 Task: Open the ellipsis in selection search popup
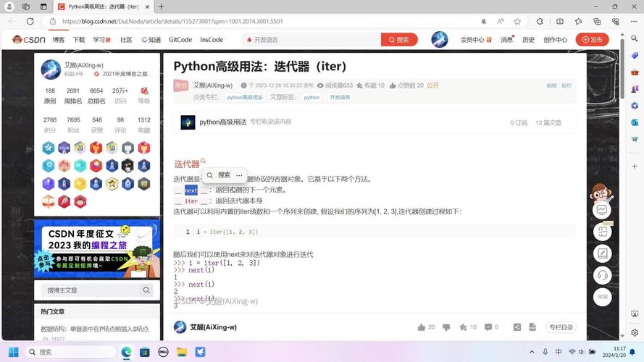point(239,175)
